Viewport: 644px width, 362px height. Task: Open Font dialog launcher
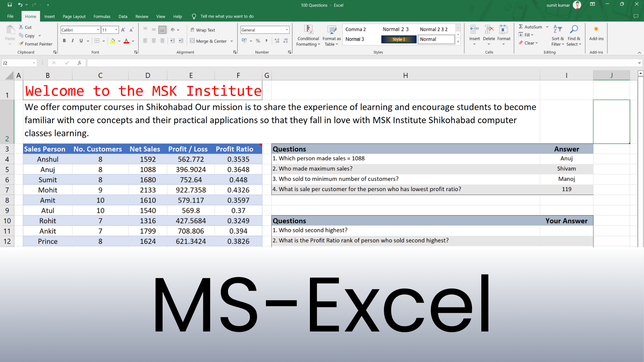[136, 52]
